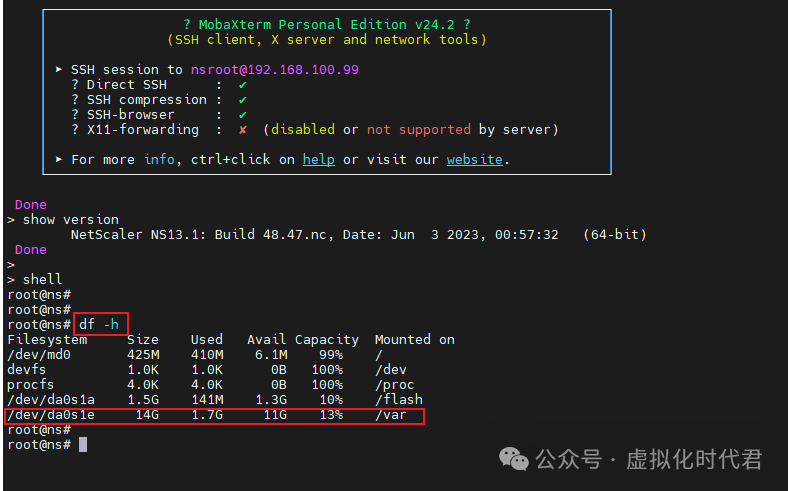Select the red X beside X11-forwarding
Viewport: 788px width, 491px height.
click(x=242, y=130)
